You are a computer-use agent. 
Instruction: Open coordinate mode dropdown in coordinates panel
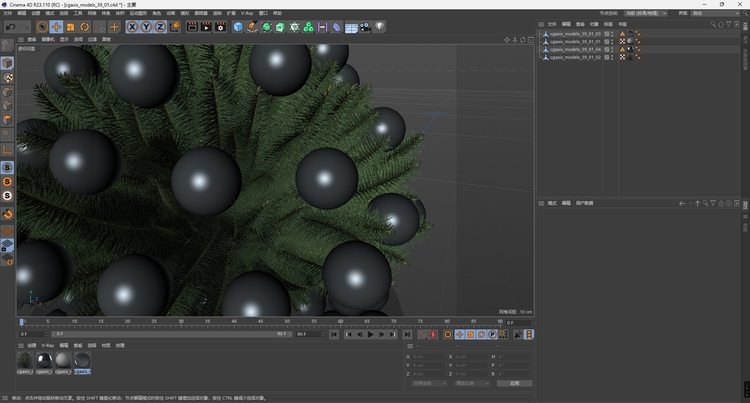[430, 383]
